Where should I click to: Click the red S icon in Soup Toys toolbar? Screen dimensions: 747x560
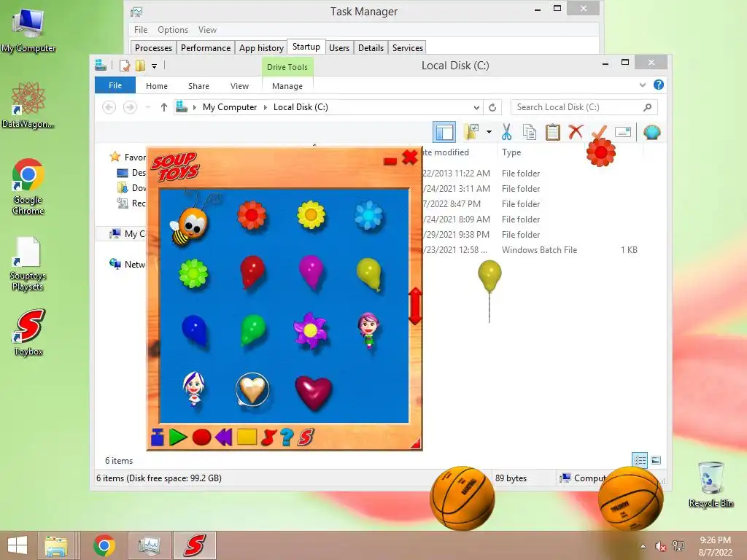(x=306, y=437)
